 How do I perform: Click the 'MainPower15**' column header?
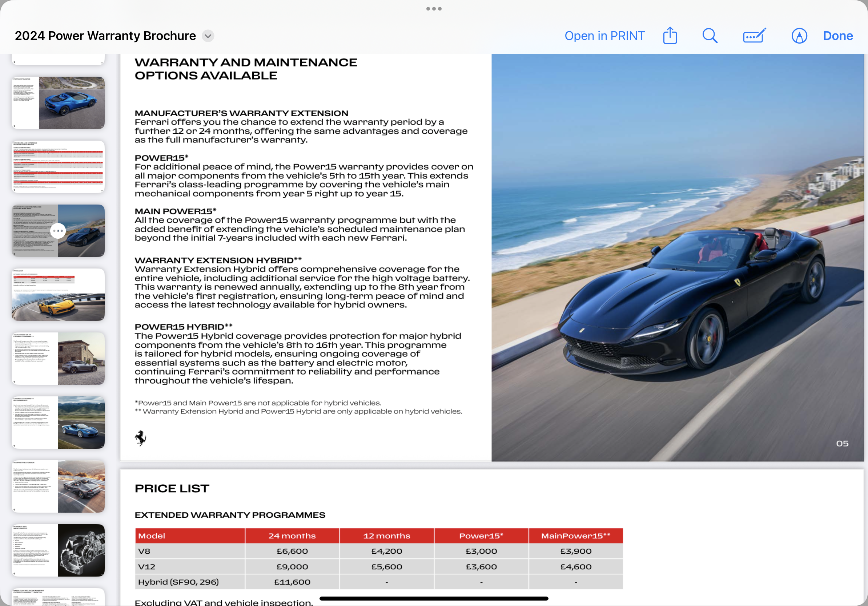coord(576,536)
